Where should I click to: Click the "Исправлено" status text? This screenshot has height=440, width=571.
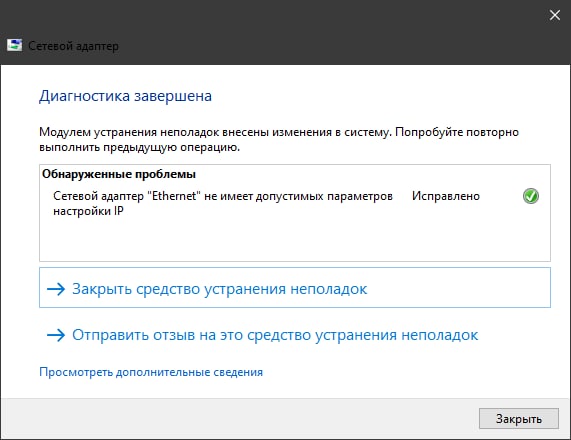coord(446,196)
